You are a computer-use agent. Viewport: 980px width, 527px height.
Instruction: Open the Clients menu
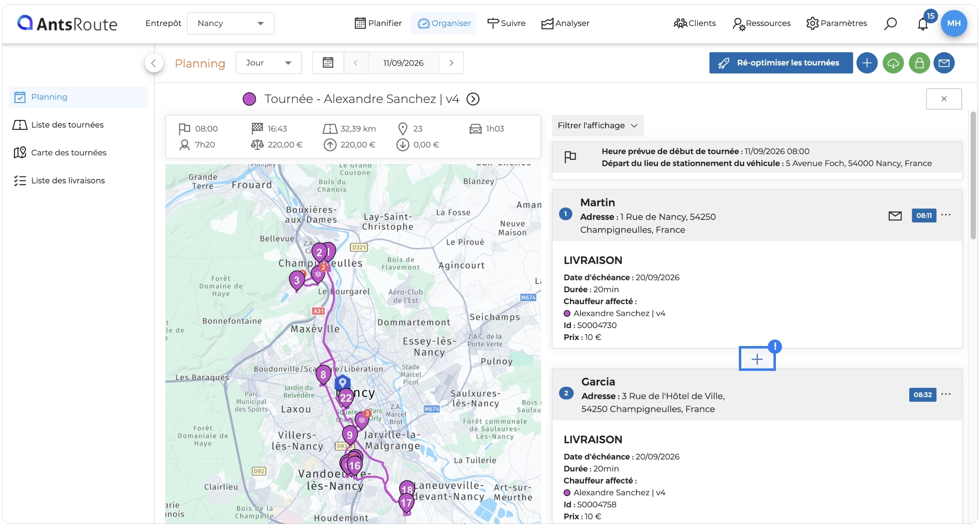pyautogui.click(x=695, y=23)
